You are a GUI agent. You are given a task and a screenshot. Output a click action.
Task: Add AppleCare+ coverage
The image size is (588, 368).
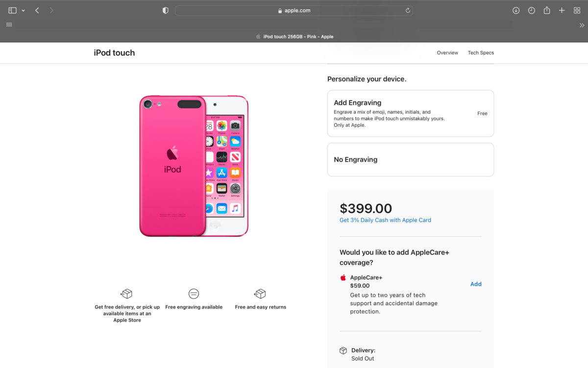476,284
